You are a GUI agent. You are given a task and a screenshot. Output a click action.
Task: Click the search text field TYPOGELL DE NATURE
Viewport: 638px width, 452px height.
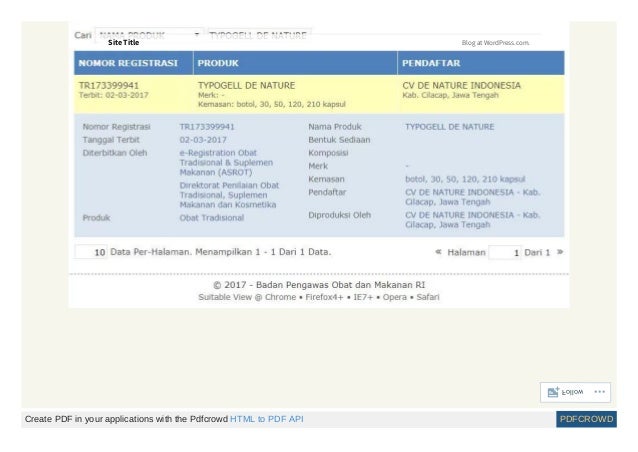pyautogui.click(x=260, y=35)
